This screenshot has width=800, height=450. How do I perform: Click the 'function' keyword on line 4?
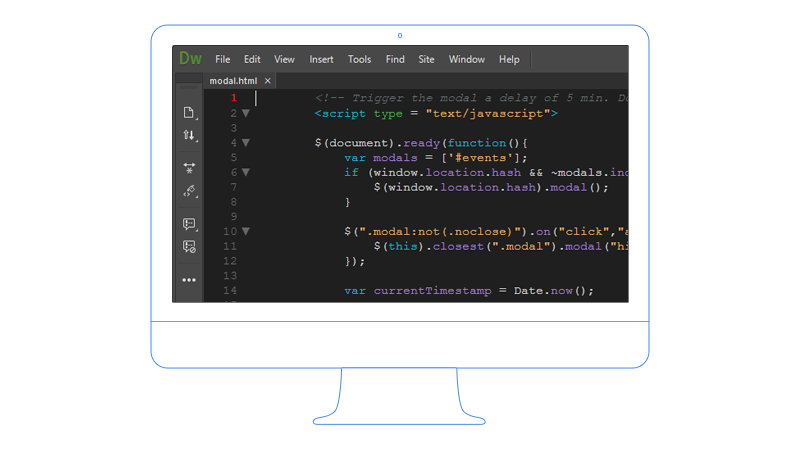coord(477,143)
